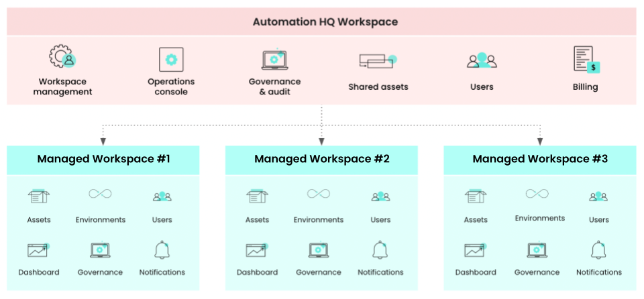Click the Shared assets icon

[378, 62]
